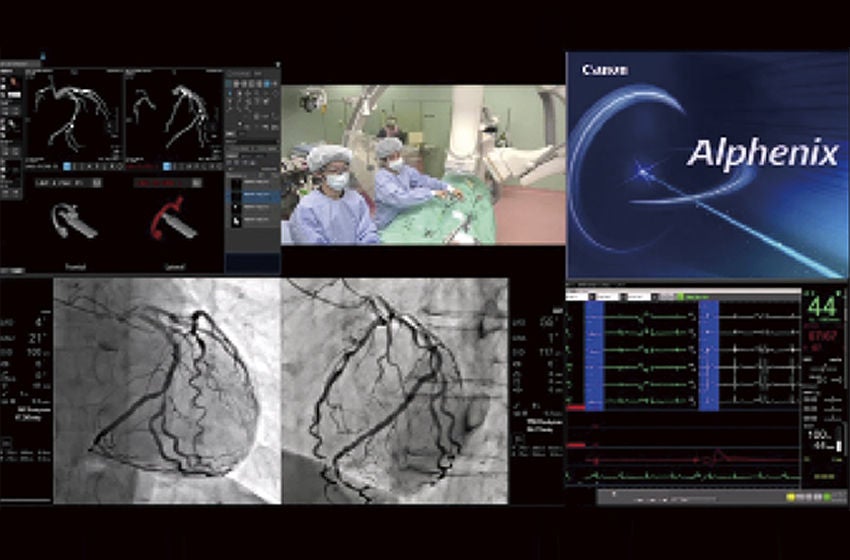The height and width of the screenshot is (560, 850).
Task: Click the red pressure reading below heart rate
Action: (x=823, y=336)
